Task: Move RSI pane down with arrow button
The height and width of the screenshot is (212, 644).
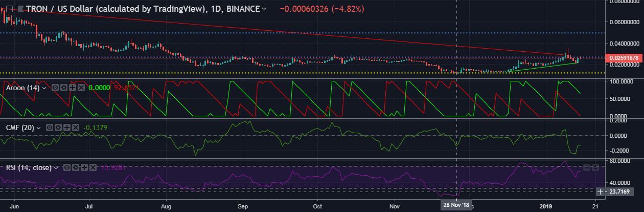Action: click(x=596, y=167)
